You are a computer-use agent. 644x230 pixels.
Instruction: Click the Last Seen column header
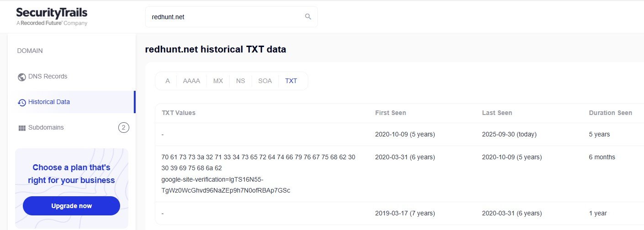pos(497,113)
